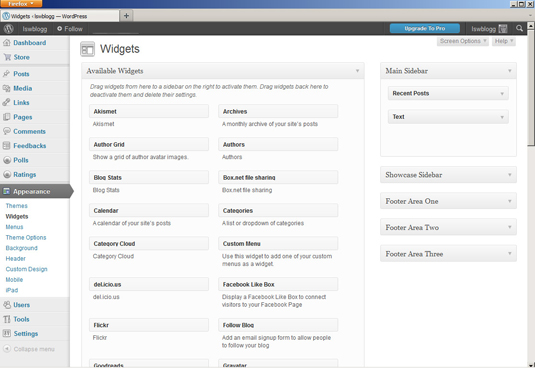Click the Blog Stats widget

pos(149,177)
